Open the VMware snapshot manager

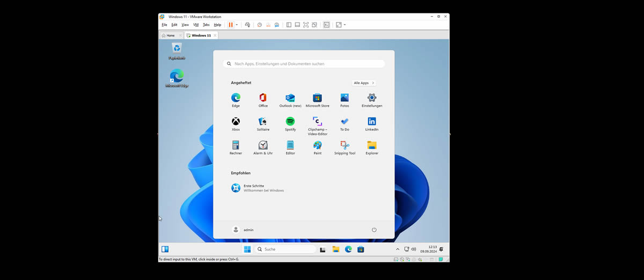click(x=277, y=25)
